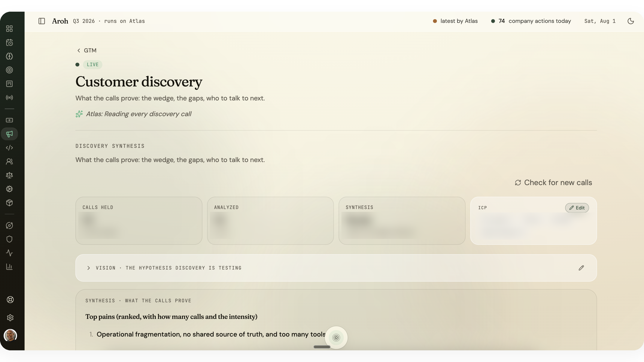Click the pencil icon on Vision row
The height and width of the screenshot is (362, 644).
coord(581,268)
